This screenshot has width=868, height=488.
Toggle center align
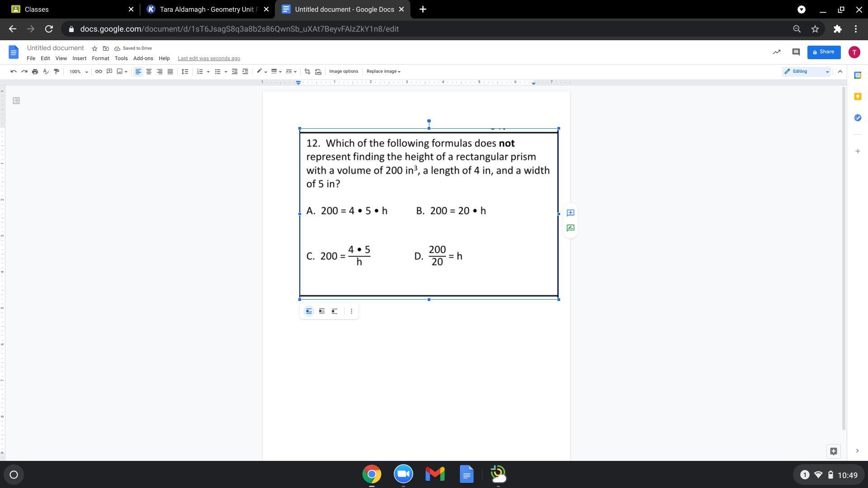coord(149,71)
